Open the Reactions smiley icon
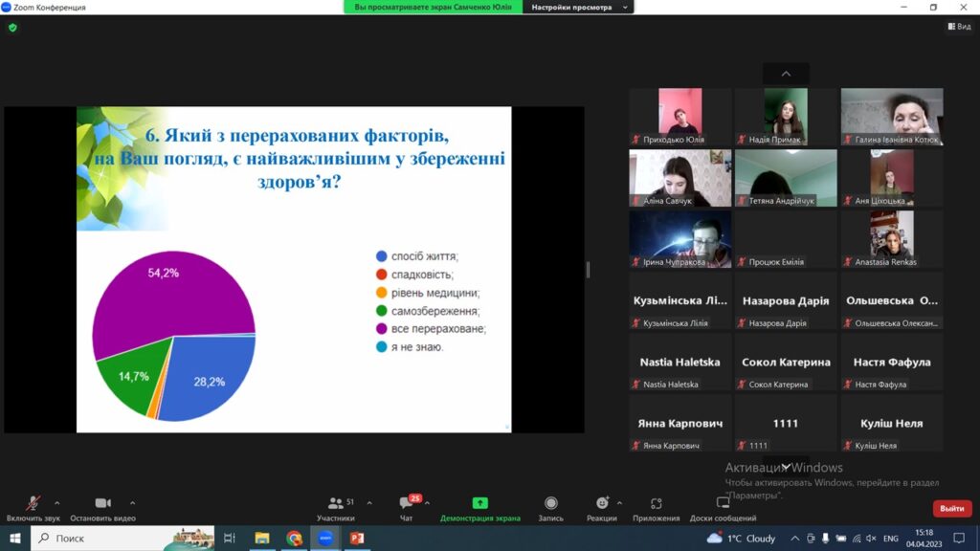Viewport: 980px width, 551px height. (x=601, y=503)
